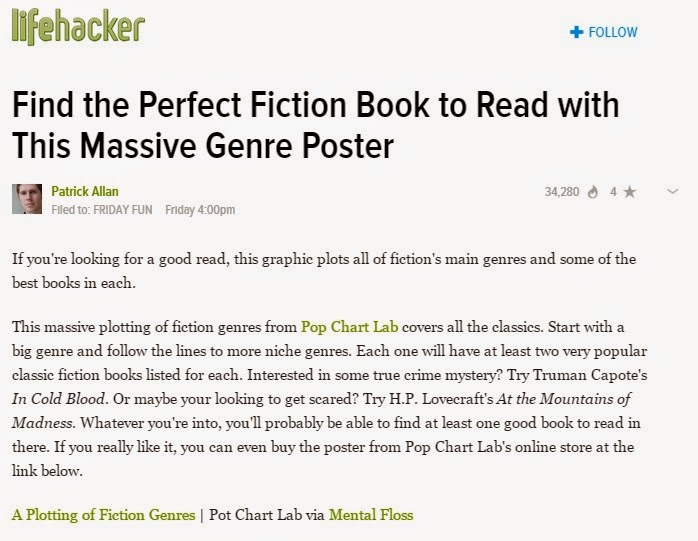Viewport: 698px width, 541px height.
Task: Click the Lifehacker logo
Action: pyautogui.click(x=78, y=28)
